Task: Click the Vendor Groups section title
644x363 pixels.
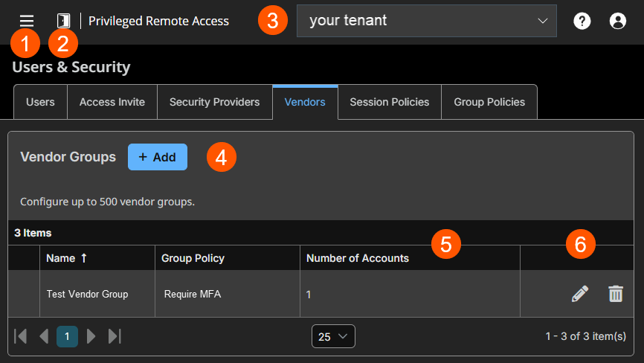Action: 68,157
